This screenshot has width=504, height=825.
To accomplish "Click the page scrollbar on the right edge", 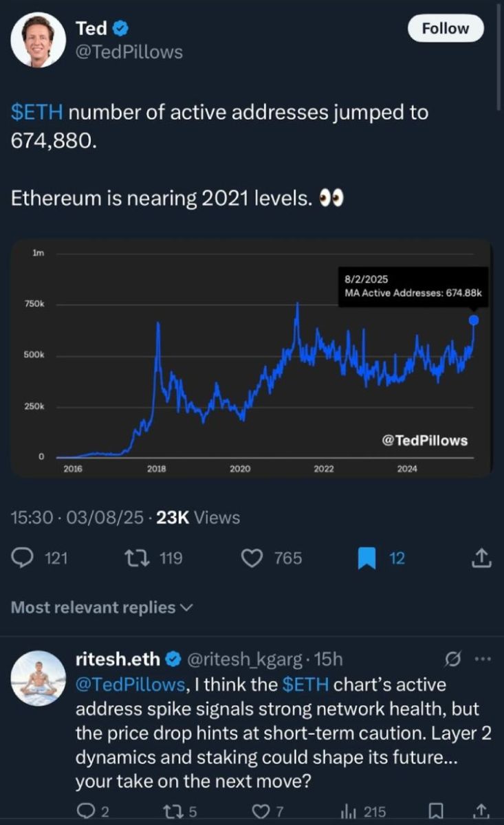I will (x=499, y=55).
